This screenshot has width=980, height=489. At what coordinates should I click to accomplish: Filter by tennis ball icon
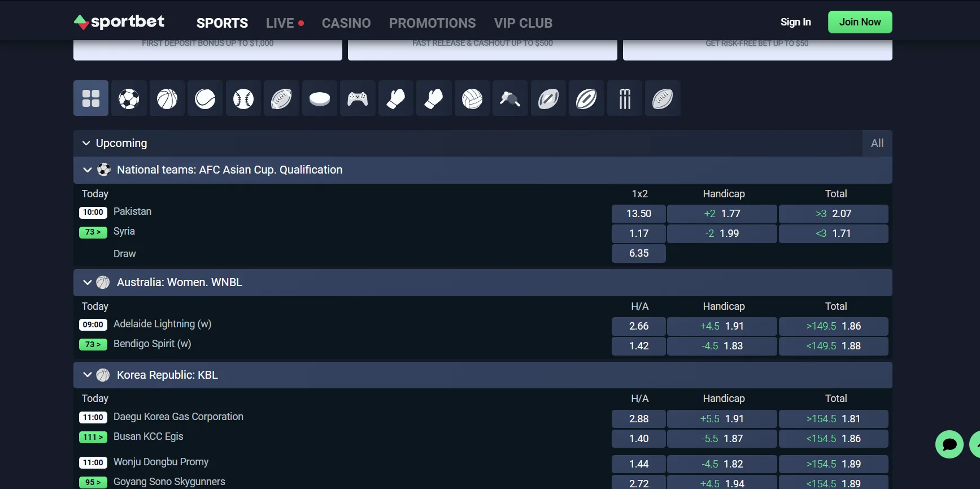point(205,98)
